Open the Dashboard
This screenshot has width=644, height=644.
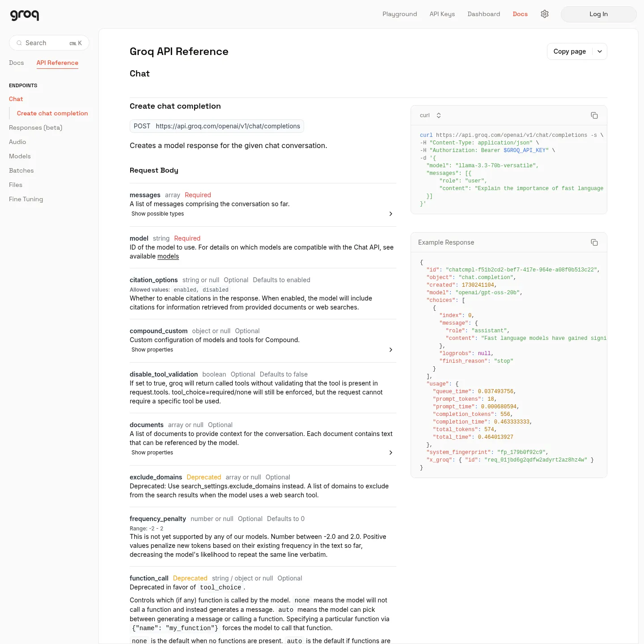[x=484, y=14]
